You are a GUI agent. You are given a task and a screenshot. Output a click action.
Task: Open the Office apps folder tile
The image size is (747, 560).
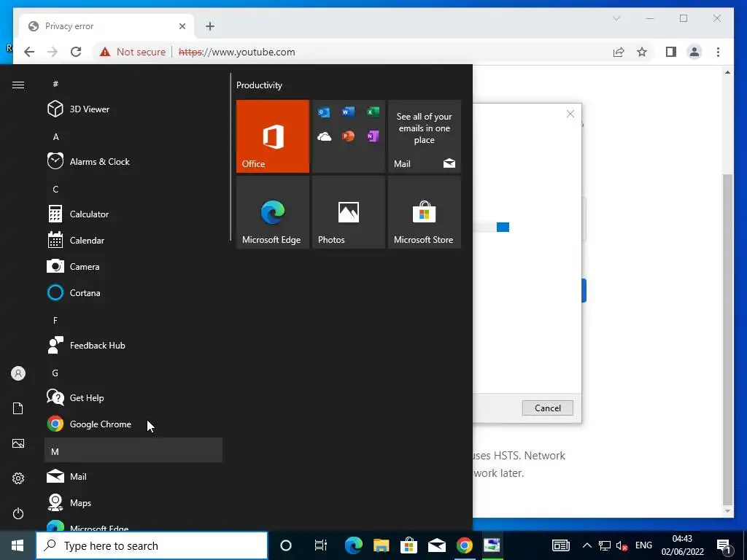(348, 136)
